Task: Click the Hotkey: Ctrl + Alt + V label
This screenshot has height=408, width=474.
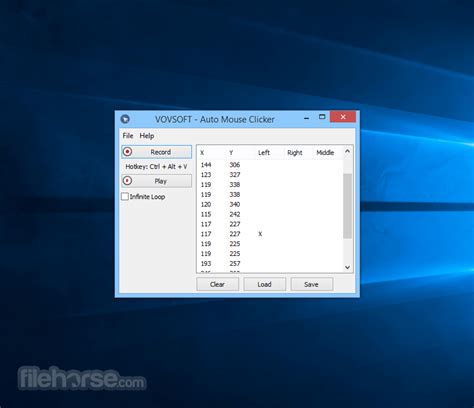Action: tap(156, 167)
